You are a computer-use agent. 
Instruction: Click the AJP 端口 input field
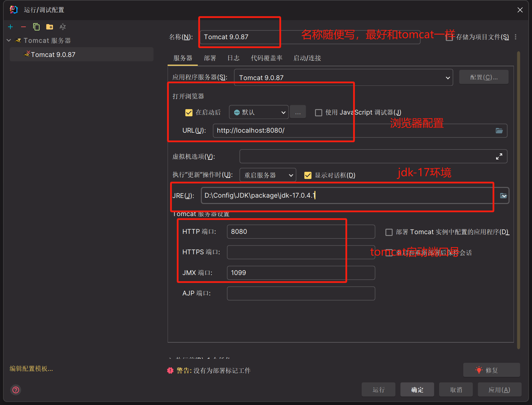click(301, 293)
